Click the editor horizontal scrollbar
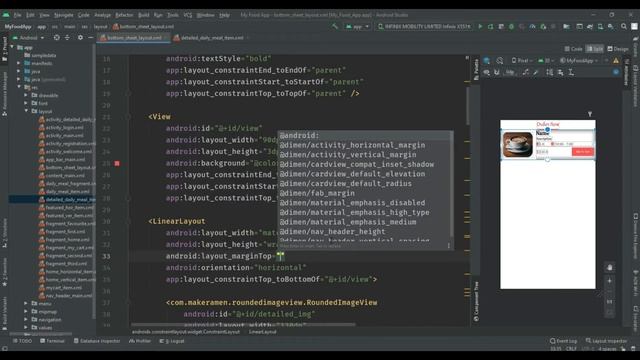 click(x=244, y=325)
